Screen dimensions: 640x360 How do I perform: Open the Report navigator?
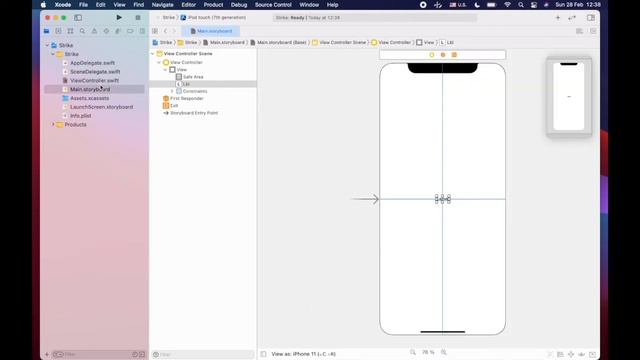(142, 31)
